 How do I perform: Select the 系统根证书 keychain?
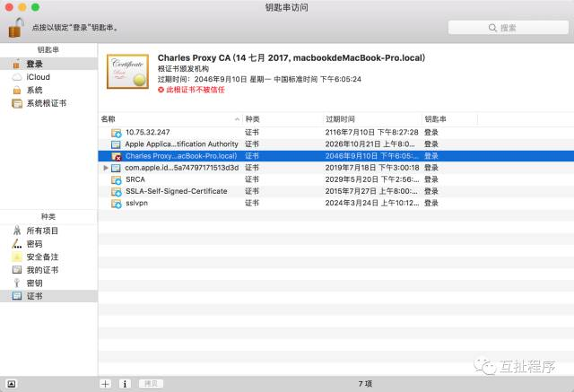click(48, 103)
